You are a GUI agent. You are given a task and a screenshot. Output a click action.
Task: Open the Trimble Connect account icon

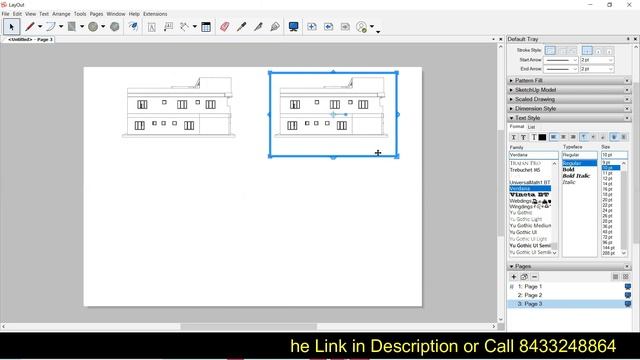coord(362,27)
